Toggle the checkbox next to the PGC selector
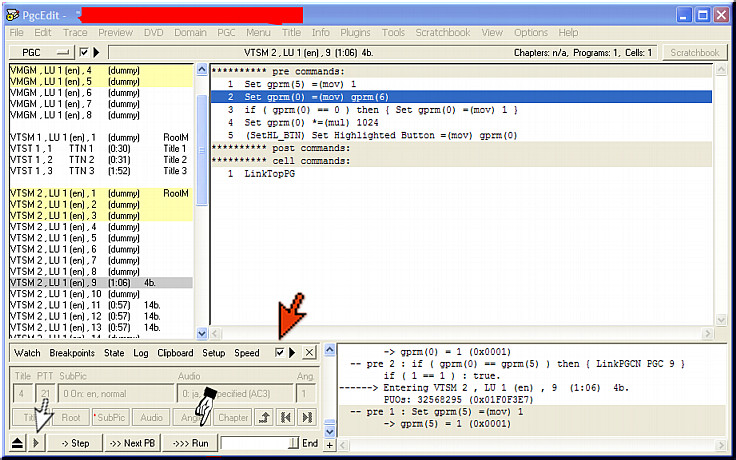736x460 pixels. coord(84,52)
